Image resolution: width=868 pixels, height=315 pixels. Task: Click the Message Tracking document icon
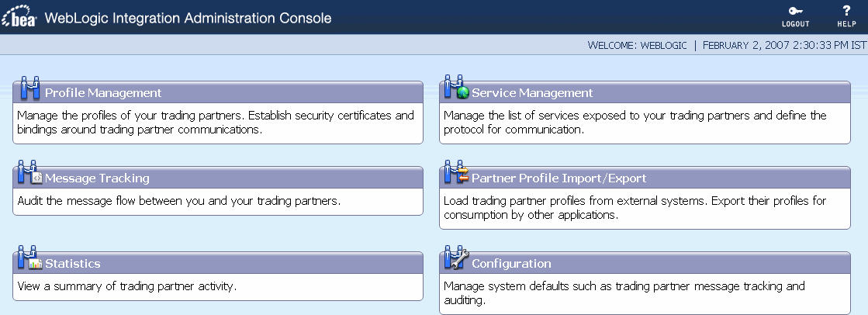coord(30,173)
